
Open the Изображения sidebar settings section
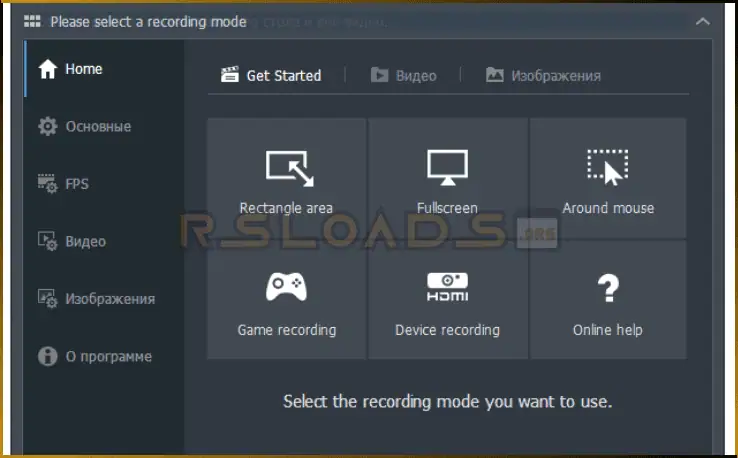[104, 298]
